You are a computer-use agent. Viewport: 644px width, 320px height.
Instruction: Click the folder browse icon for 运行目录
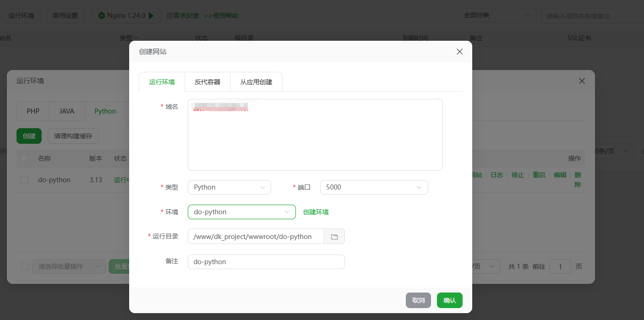tap(334, 237)
